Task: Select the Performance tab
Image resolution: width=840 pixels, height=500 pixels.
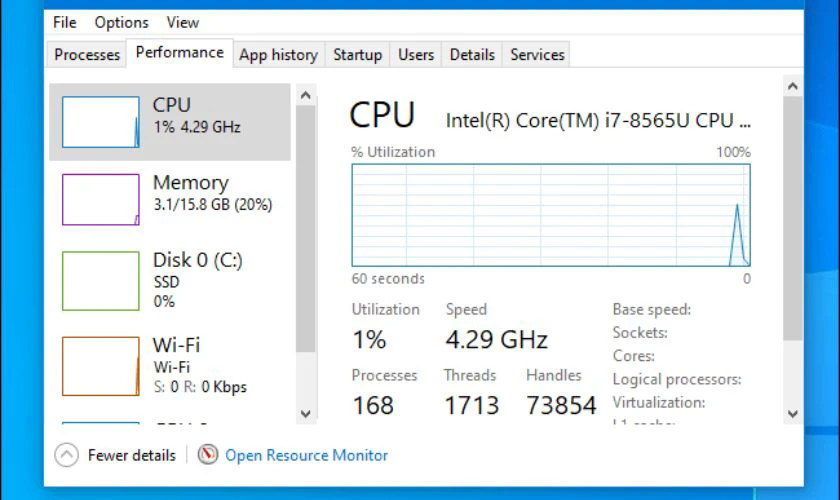Action: [179, 53]
